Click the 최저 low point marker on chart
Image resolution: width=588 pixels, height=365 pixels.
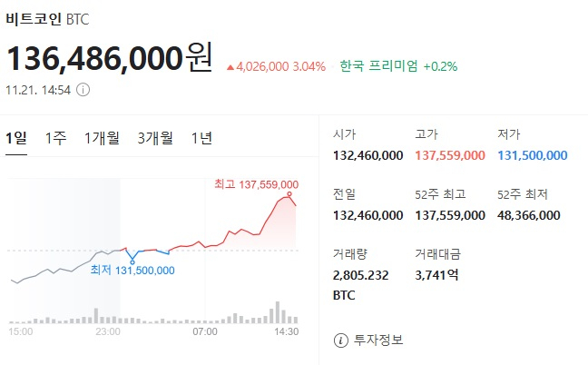pos(132,261)
